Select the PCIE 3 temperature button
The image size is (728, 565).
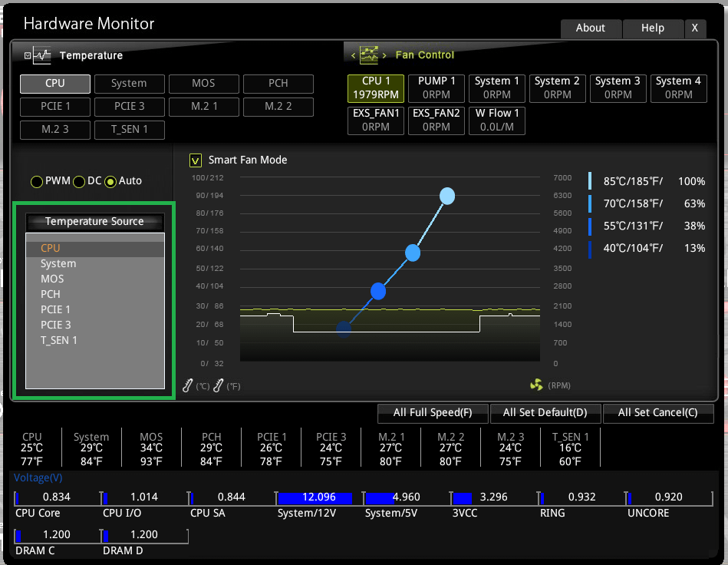[130, 107]
